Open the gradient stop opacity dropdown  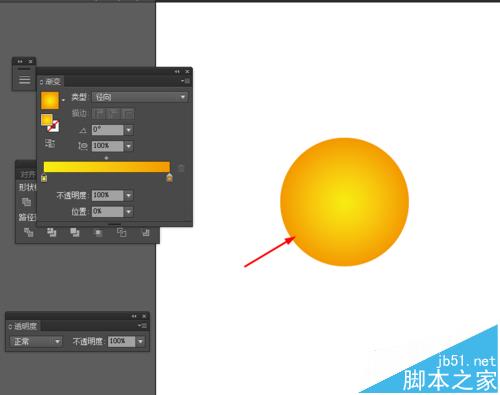point(129,195)
